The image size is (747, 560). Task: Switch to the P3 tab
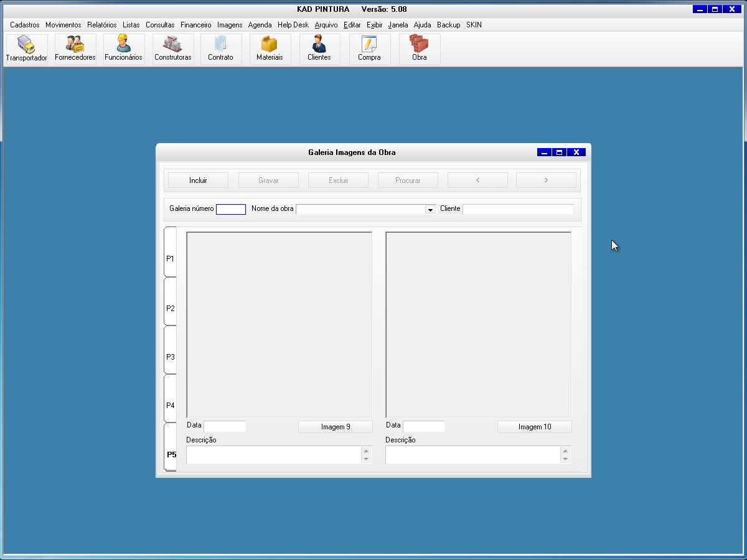point(170,357)
